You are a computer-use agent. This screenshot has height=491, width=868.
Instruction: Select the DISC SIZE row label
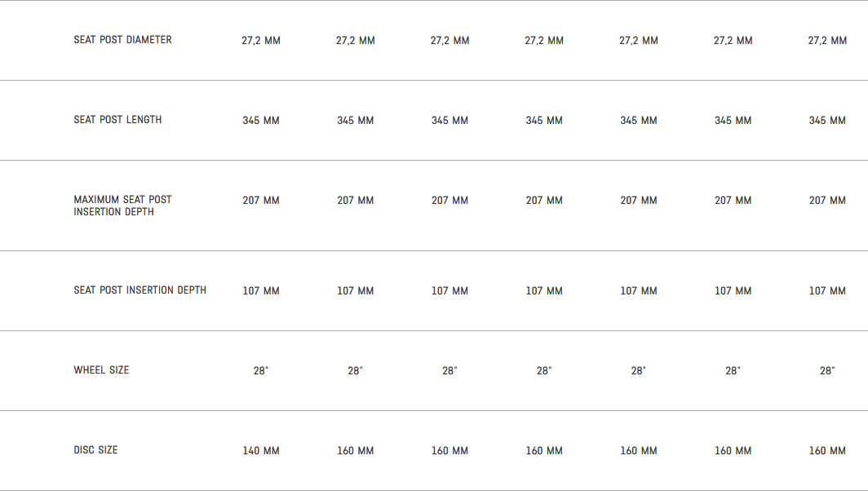pos(95,450)
